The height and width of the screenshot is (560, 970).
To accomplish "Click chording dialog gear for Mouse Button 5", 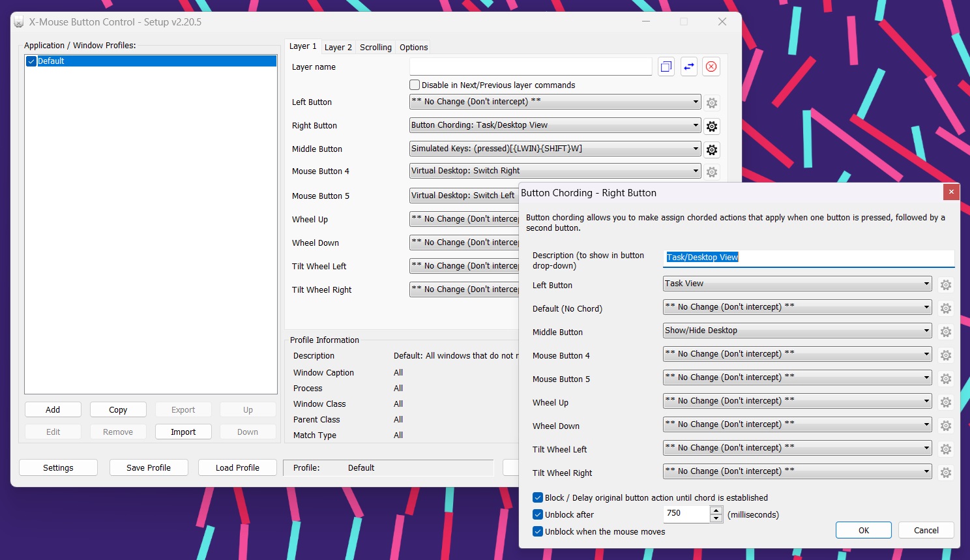I will pos(946,379).
